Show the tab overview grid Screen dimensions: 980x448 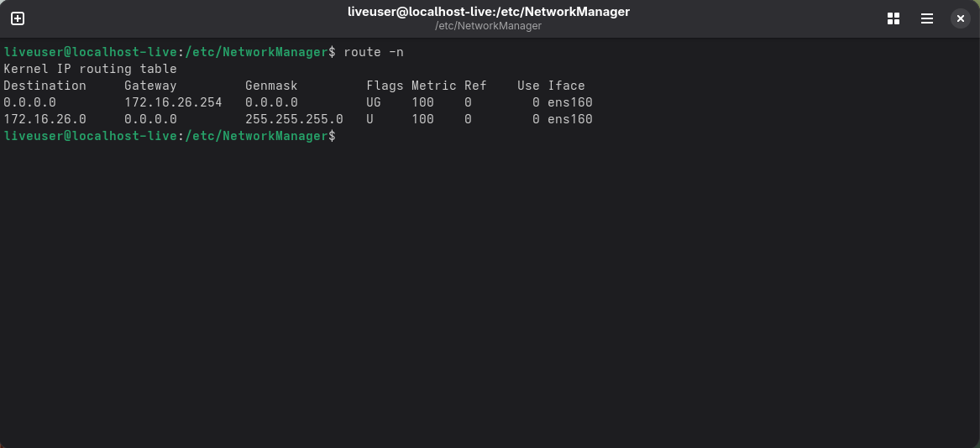pos(894,18)
